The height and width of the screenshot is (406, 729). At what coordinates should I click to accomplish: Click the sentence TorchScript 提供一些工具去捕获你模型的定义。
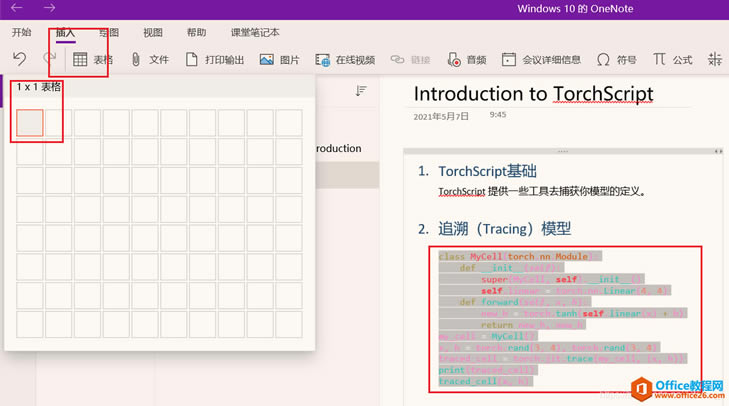[542, 192]
